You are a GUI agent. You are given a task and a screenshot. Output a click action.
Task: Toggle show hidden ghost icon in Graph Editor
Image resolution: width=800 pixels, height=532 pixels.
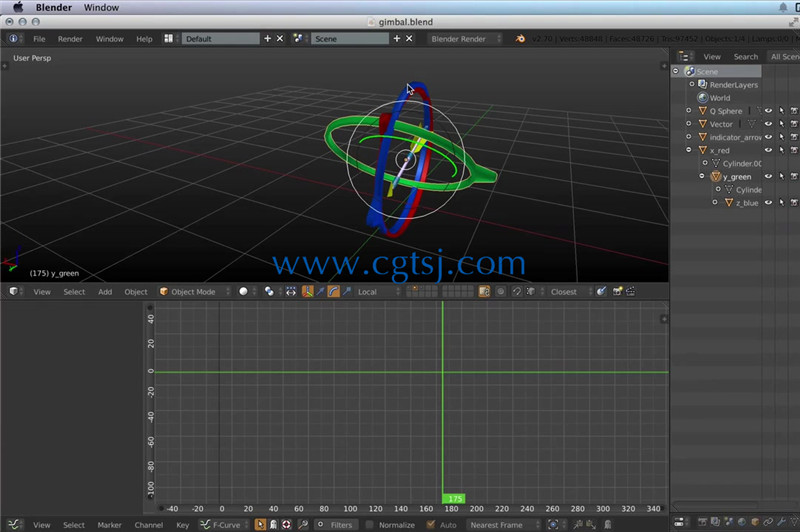coord(273,524)
